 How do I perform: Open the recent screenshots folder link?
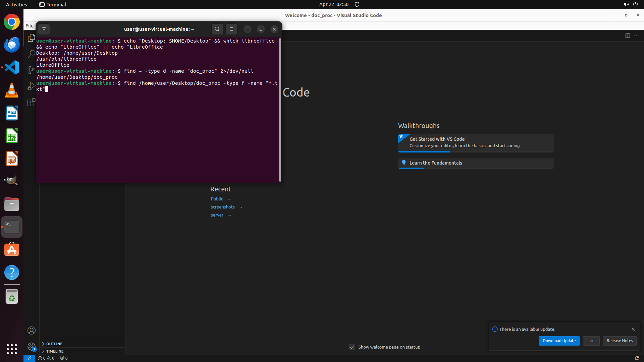(222, 207)
